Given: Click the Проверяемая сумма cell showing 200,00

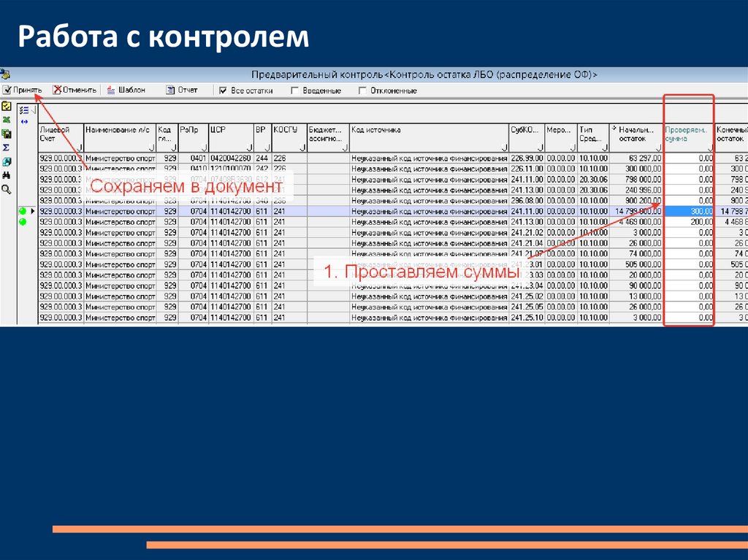Looking at the screenshot, I should 690,222.
